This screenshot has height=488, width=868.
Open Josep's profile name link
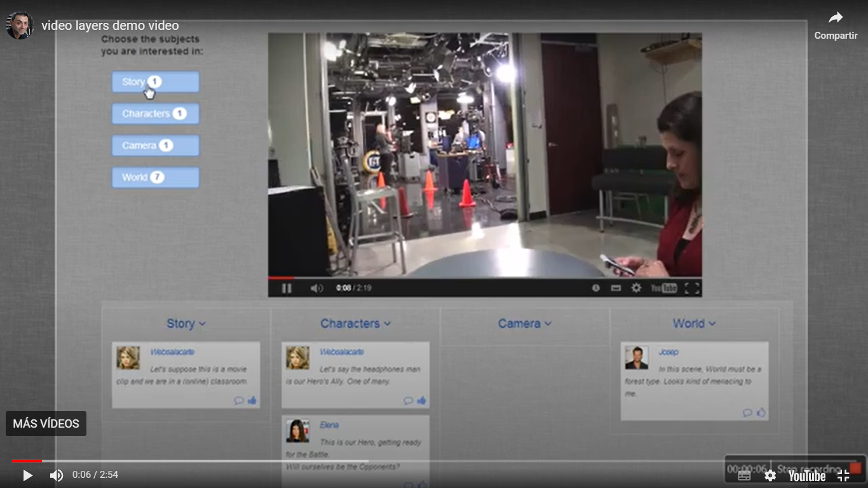point(668,352)
